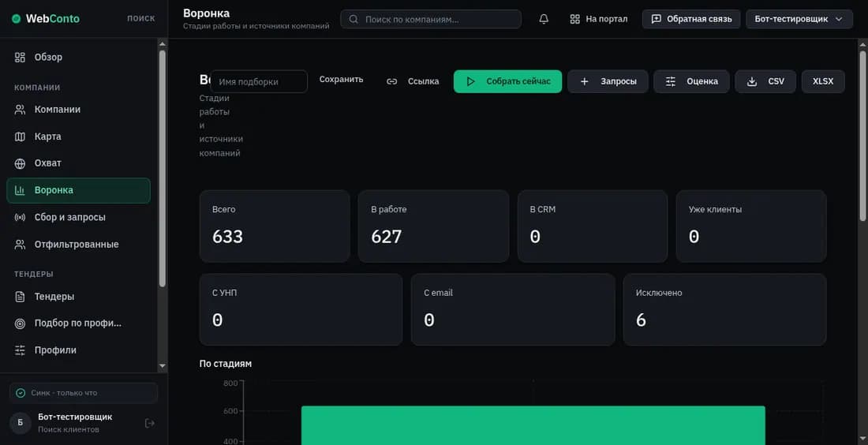868x445 pixels.
Task: Open Подбор по профи... in the sidebar
Action: (x=79, y=323)
